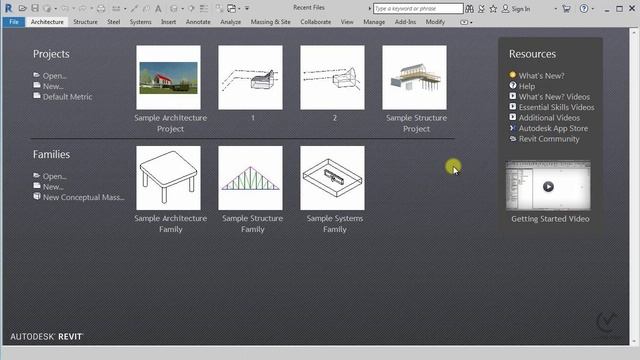Expand the Switch Windows dropdown arrow
The width and height of the screenshot is (640, 360).
coord(239,9)
